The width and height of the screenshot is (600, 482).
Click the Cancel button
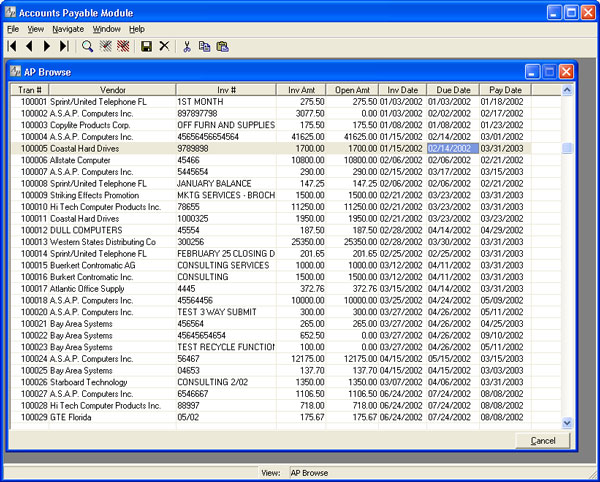pyautogui.click(x=543, y=441)
